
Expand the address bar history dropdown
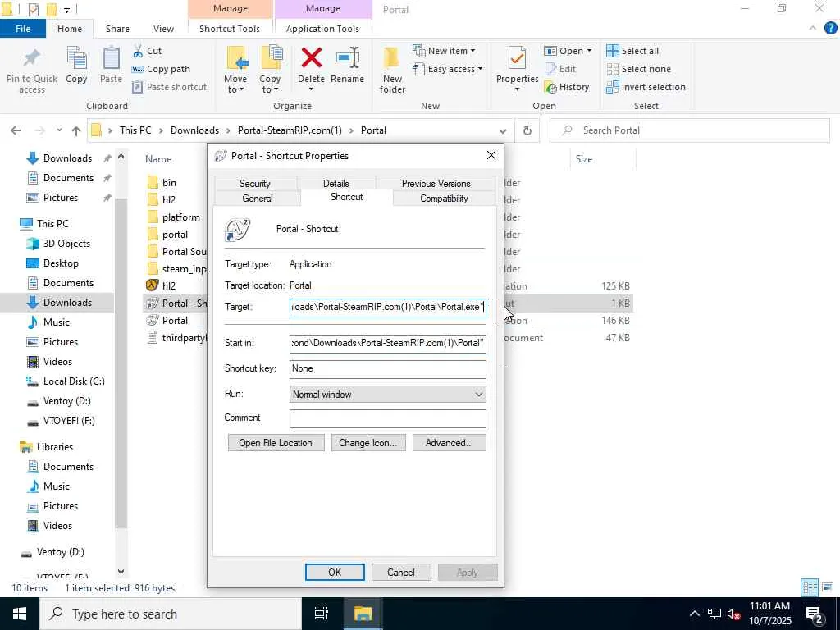(x=503, y=130)
